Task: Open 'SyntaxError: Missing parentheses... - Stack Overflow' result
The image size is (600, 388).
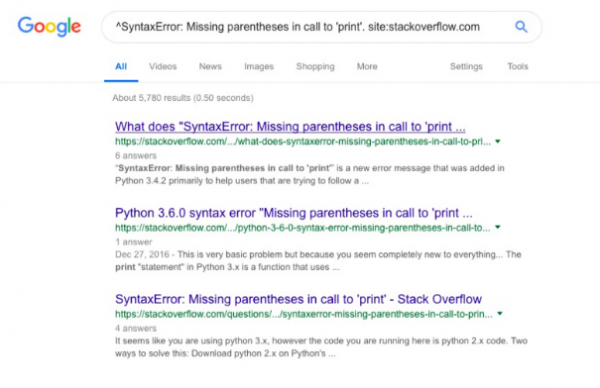Action: point(298,299)
